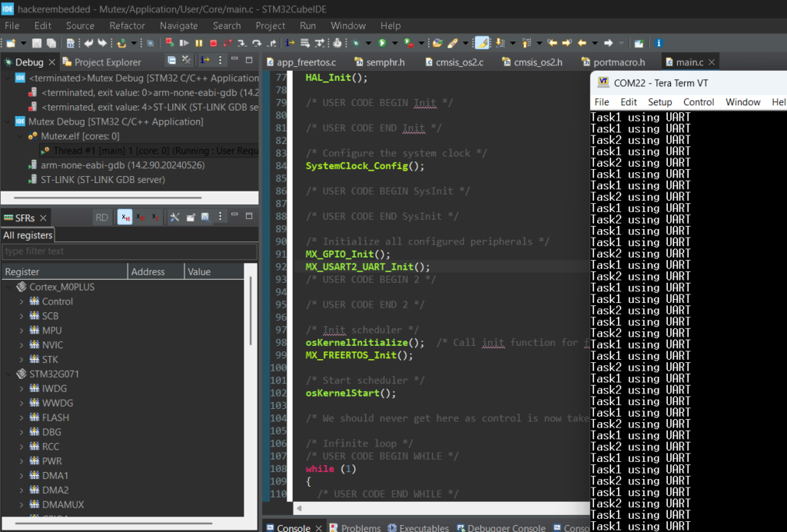
Task: Expand the NVIC node under Cortex_M0PLUS
Action: tap(22, 345)
